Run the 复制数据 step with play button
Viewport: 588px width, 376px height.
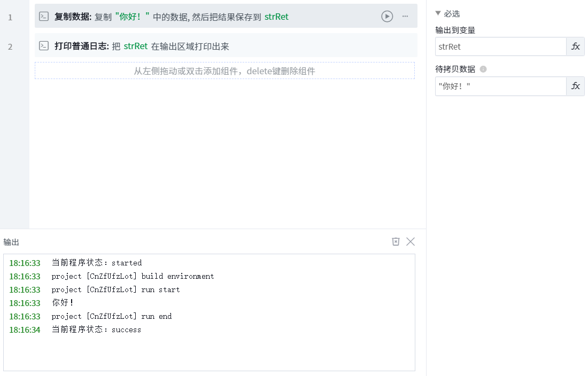(x=387, y=17)
